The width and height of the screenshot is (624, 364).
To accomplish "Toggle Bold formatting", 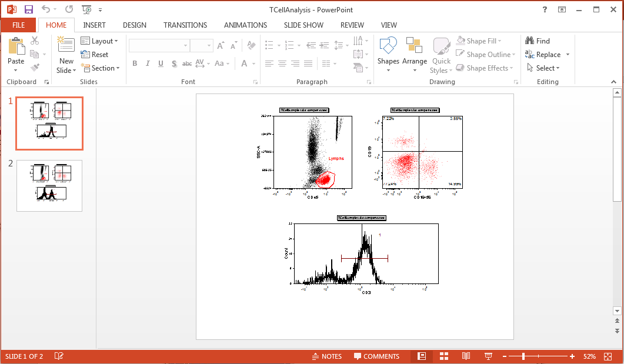I will pos(135,64).
